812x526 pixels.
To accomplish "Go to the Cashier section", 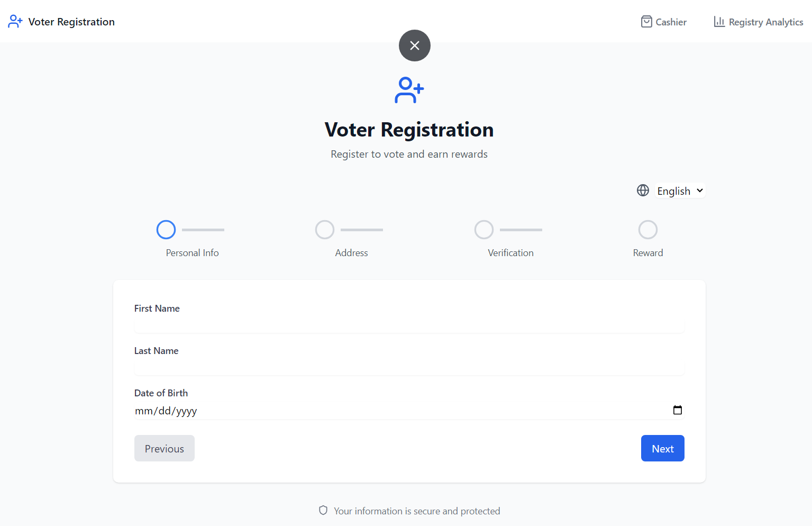I will pos(663,22).
